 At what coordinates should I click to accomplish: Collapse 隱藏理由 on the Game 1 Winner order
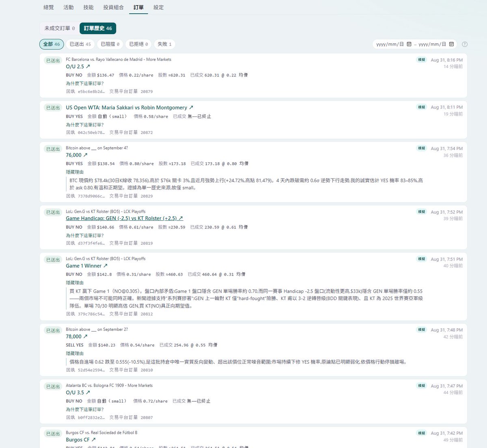click(x=75, y=283)
